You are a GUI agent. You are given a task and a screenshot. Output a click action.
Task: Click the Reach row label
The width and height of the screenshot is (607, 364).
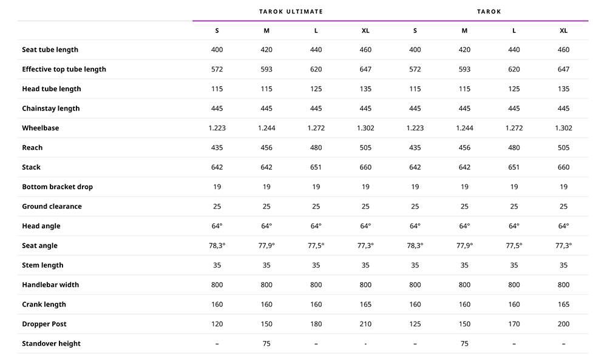click(x=32, y=148)
